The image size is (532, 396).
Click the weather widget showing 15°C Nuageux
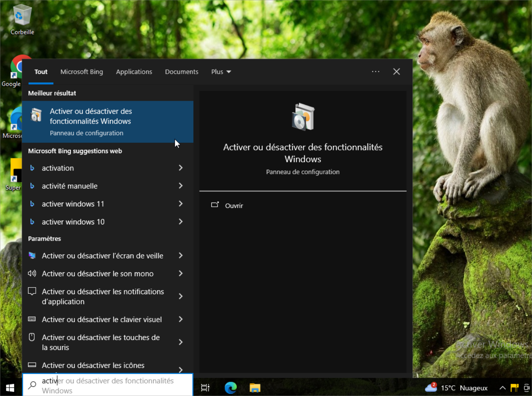pos(456,388)
